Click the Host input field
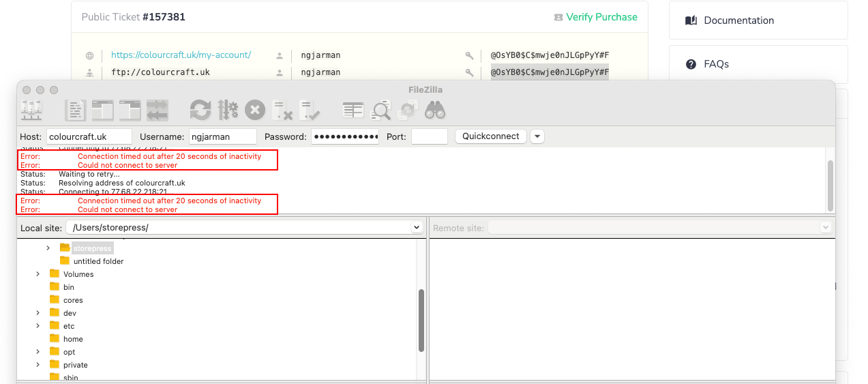Image resolution: width=868 pixels, height=384 pixels. click(x=89, y=136)
